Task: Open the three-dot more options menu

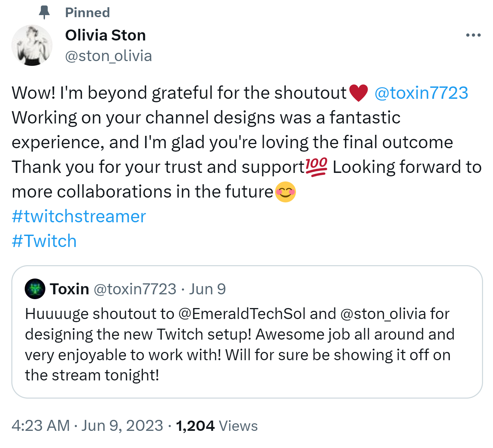Action: pyautogui.click(x=473, y=35)
